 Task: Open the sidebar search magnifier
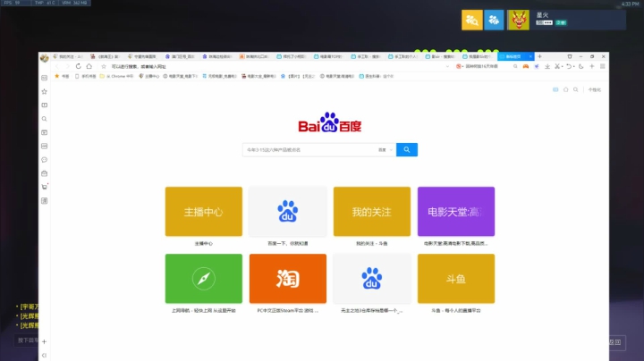tap(45, 119)
